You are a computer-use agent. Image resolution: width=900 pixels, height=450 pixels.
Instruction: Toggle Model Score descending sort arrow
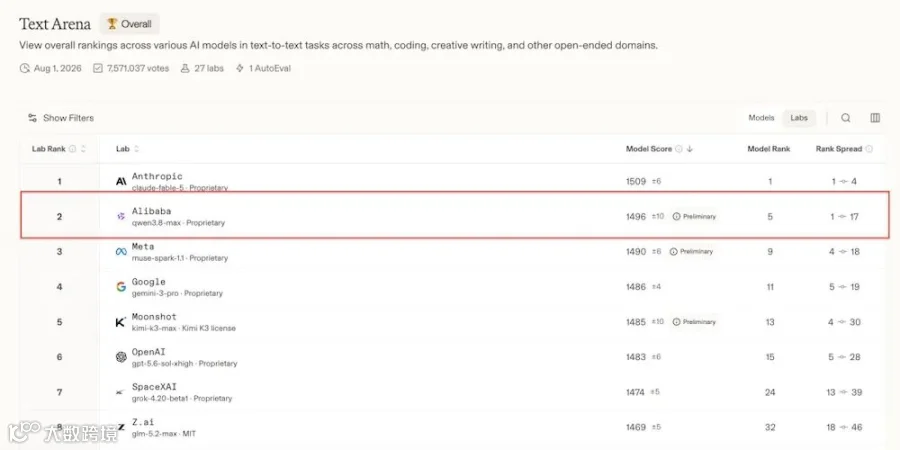point(690,149)
